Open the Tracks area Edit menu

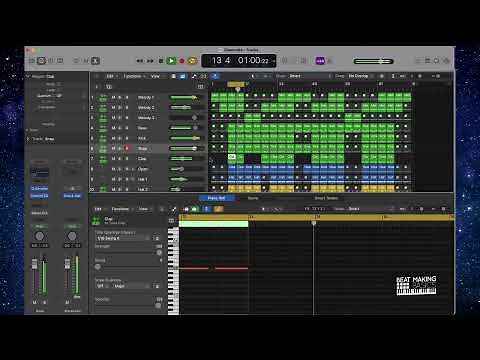point(111,76)
